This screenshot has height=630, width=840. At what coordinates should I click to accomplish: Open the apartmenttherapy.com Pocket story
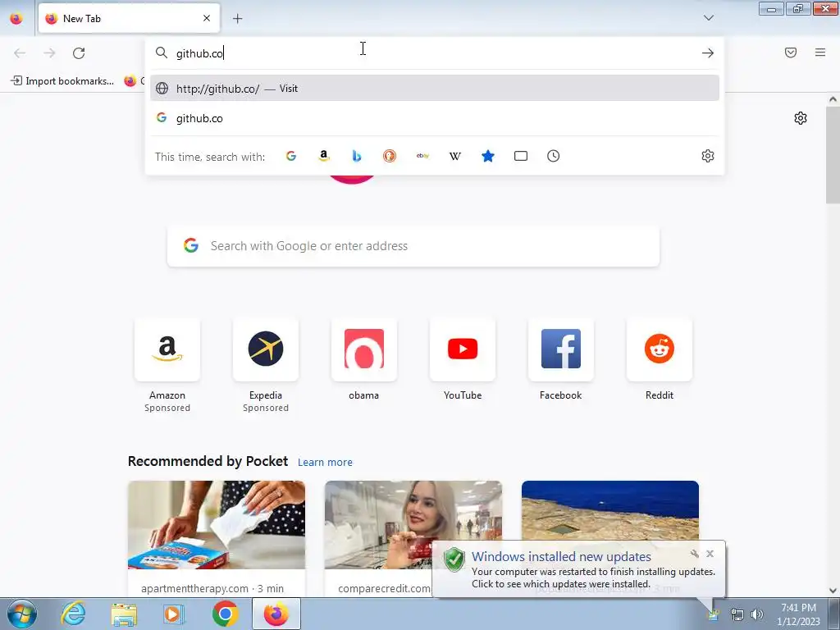(217, 539)
